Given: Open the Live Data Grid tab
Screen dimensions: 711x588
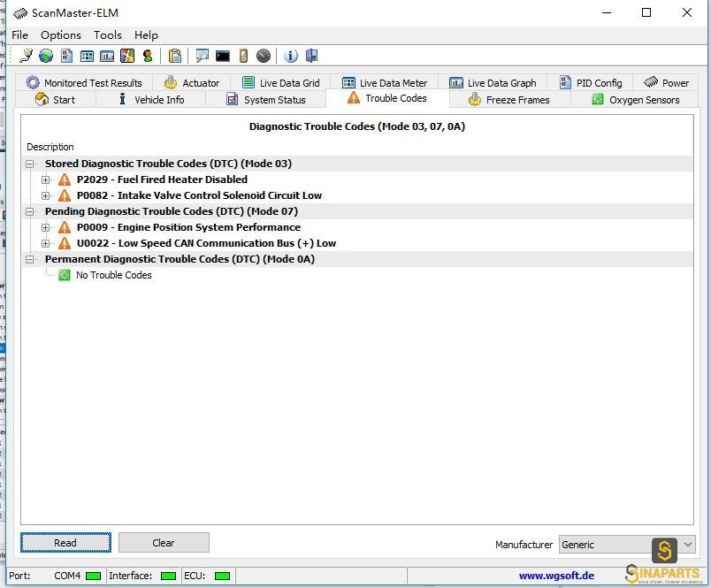Looking at the screenshot, I should coord(280,83).
